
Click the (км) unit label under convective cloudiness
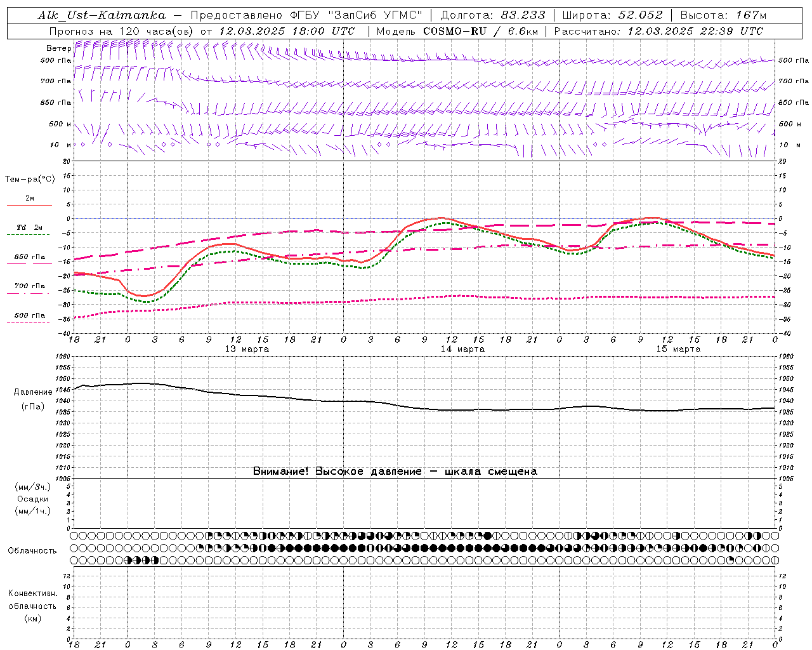click(x=33, y=618)
